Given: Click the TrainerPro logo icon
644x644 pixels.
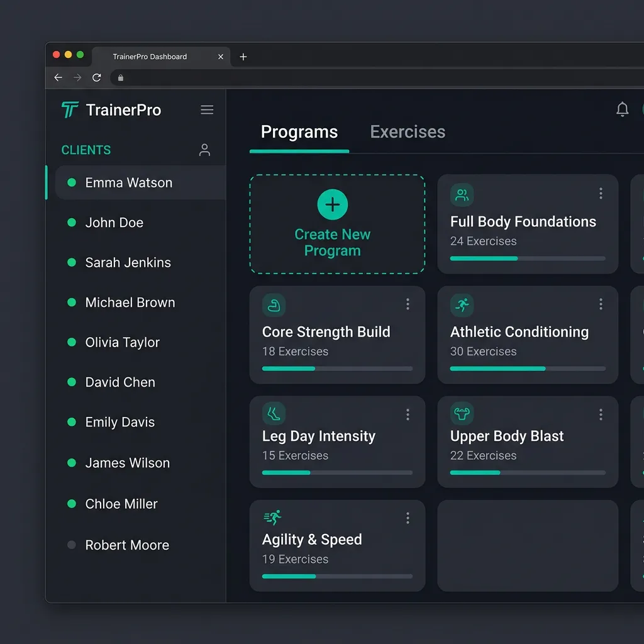Looking at the screenshot, I should [x=70, y=109].
